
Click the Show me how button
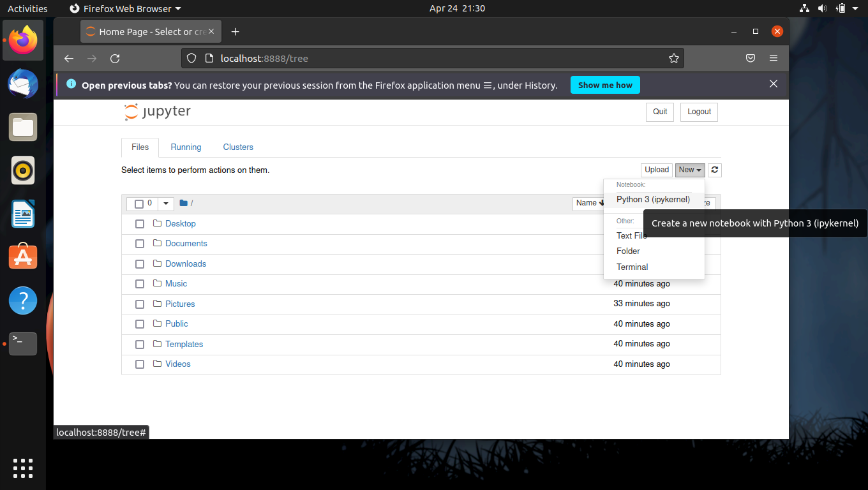click(x=605, y=85)
